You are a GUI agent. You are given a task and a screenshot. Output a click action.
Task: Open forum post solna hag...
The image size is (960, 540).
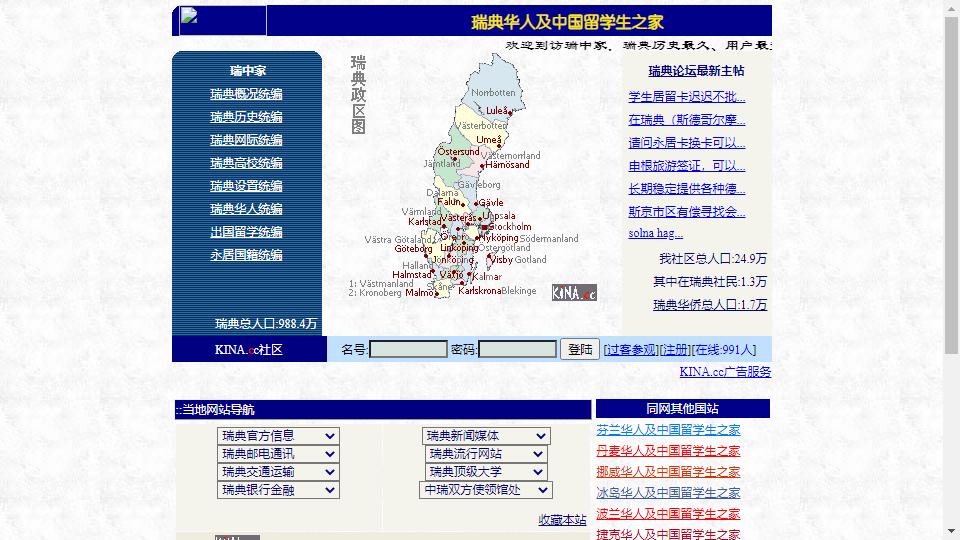(x=655, y=233)
